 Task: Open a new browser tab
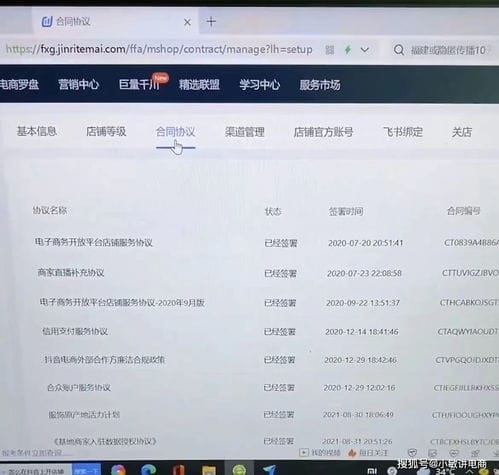click(x=211, y=22)
